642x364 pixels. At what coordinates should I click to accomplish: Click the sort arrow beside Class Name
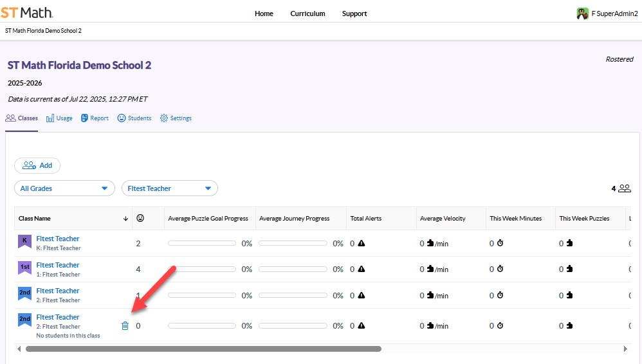tap(125, 219)
